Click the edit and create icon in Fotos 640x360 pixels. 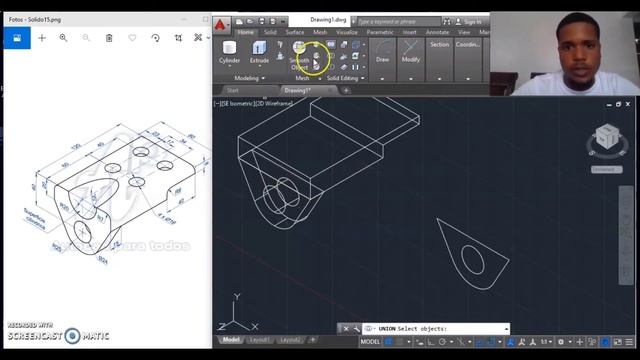(x=198, y=38)
